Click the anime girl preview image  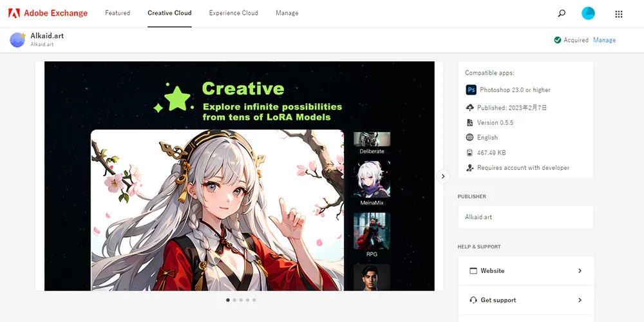click(217, 210)
